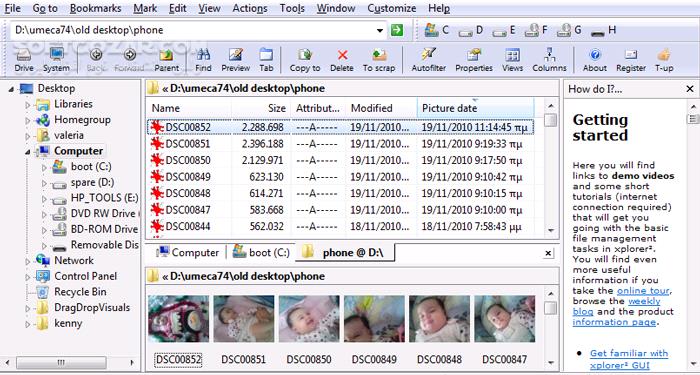Click the thumbnail pane scroll down arrow
The height and width of the screenshot is (375, 700).
(x=551, y=362)
